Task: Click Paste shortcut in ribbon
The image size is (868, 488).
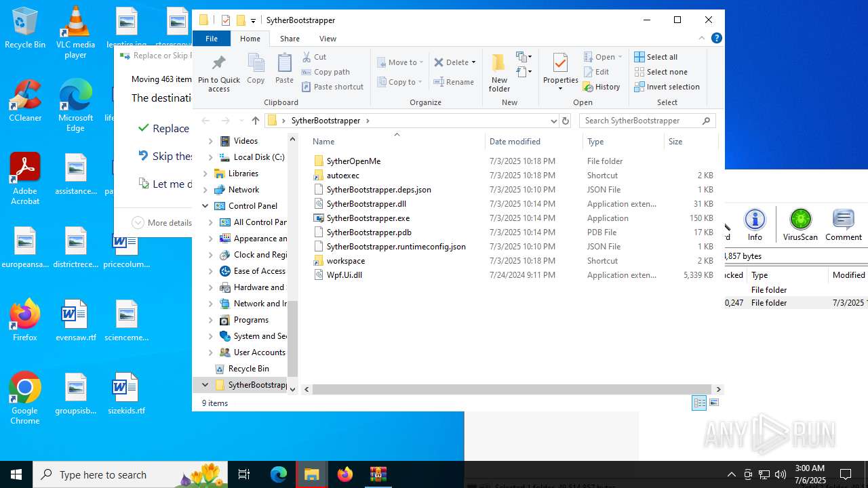Action: tap(332, 87)
